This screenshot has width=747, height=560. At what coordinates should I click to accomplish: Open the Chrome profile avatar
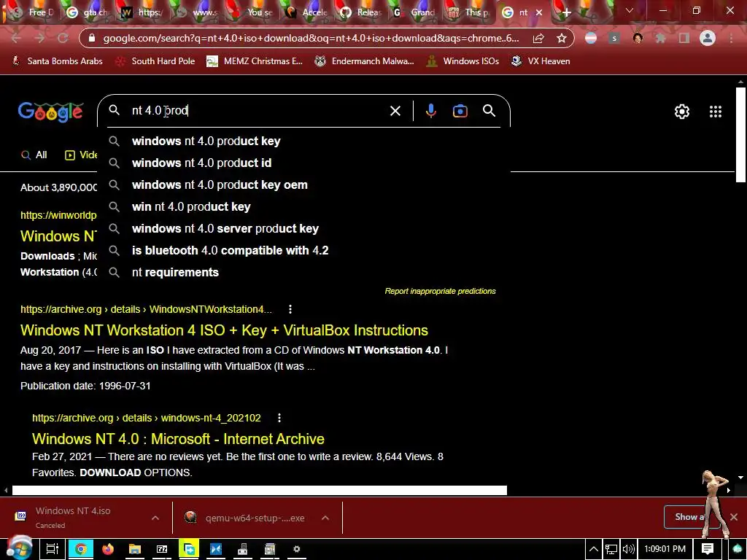click(708, 38)
